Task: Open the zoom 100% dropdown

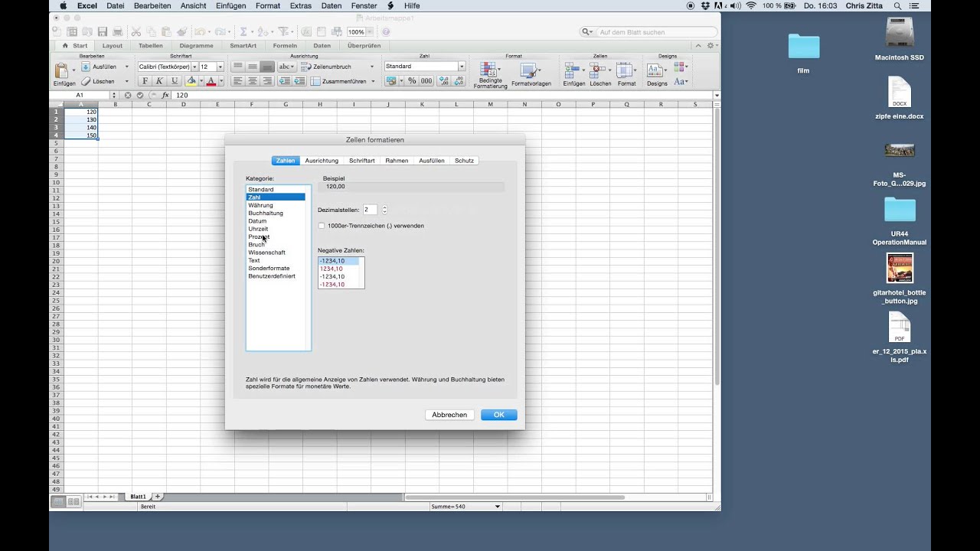Action: point(369,31)
